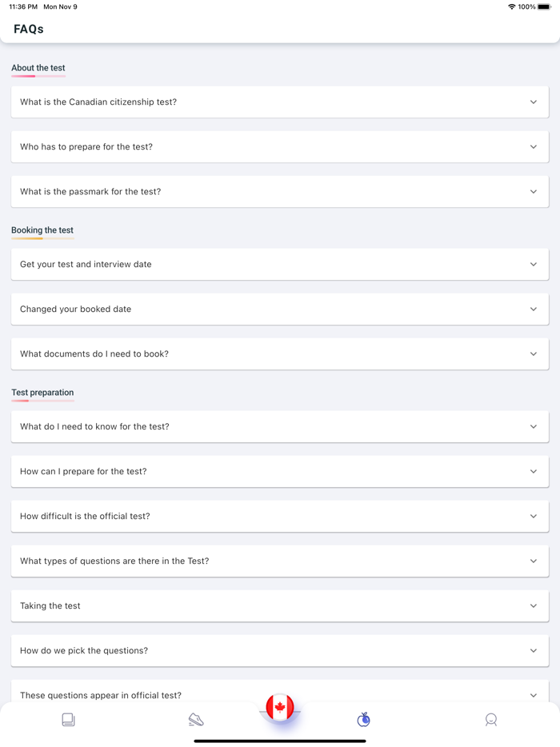Screen dimensions: 560x747
Task: Tap the Canadian flag home button
Action: point(280,707)
